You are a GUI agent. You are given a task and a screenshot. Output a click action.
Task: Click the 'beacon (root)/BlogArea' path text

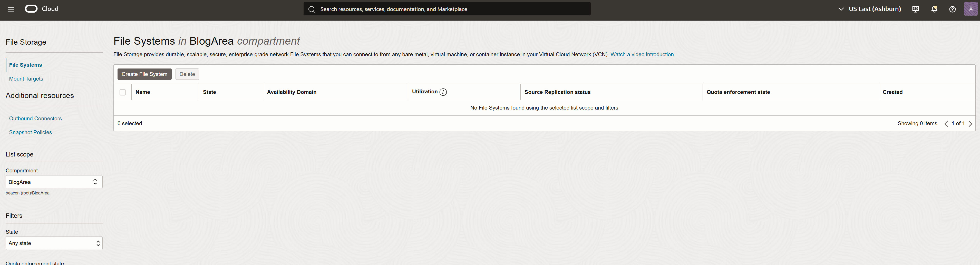[x=27, y=193]
